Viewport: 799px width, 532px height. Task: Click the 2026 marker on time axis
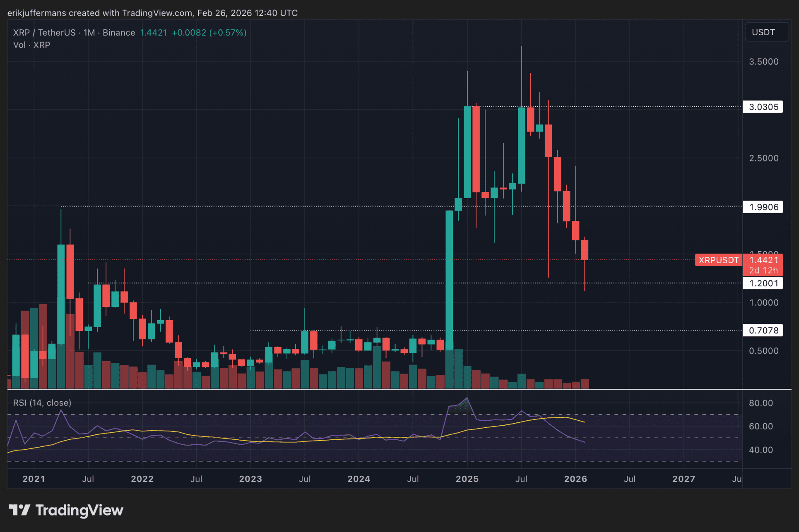pos(575,479)
